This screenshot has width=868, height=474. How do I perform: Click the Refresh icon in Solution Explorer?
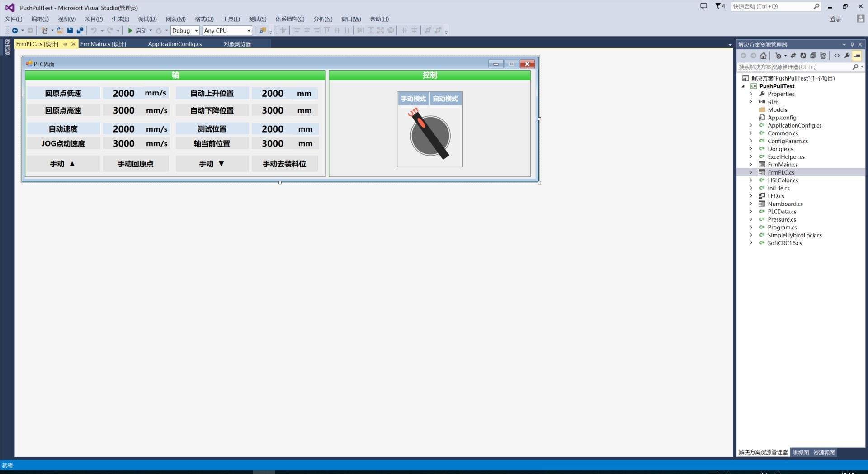(803, 56)
